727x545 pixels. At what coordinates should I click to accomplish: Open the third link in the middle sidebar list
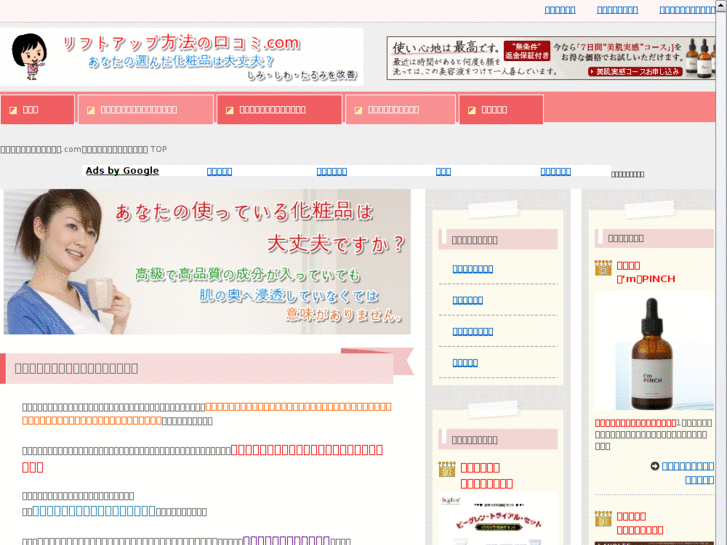[472, 332]
